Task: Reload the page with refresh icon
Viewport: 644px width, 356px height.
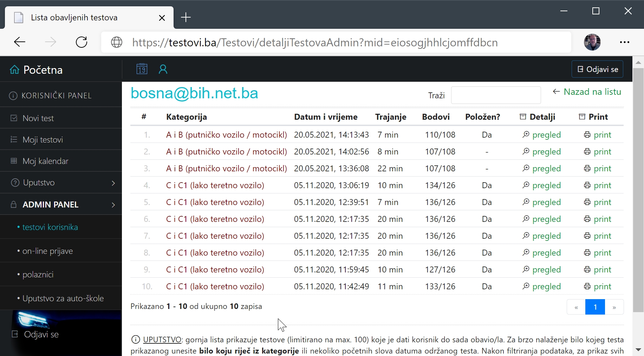Action: coord(82,42)
